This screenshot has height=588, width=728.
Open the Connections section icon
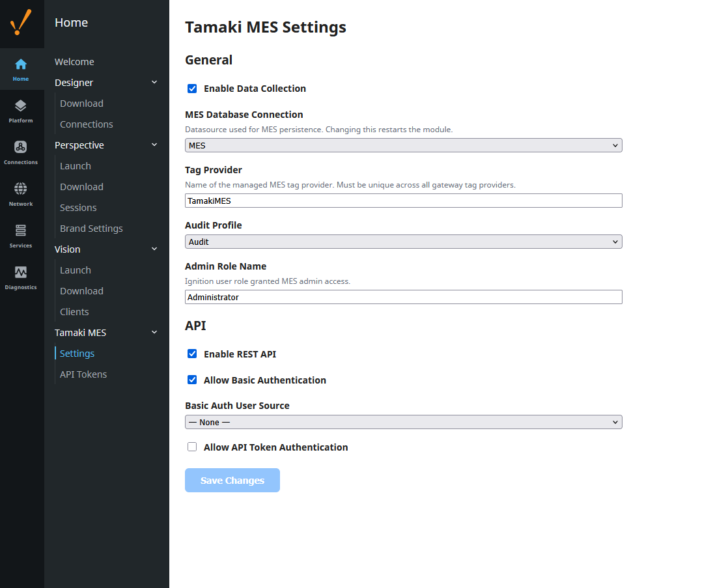pos(21,153)
